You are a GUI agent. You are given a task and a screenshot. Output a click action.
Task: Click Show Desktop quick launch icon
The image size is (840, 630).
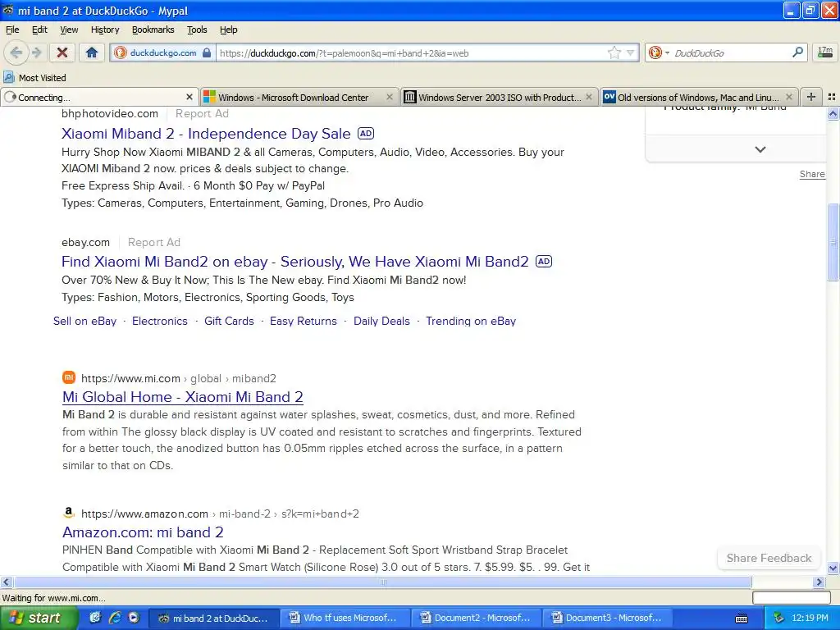(95, 618)
